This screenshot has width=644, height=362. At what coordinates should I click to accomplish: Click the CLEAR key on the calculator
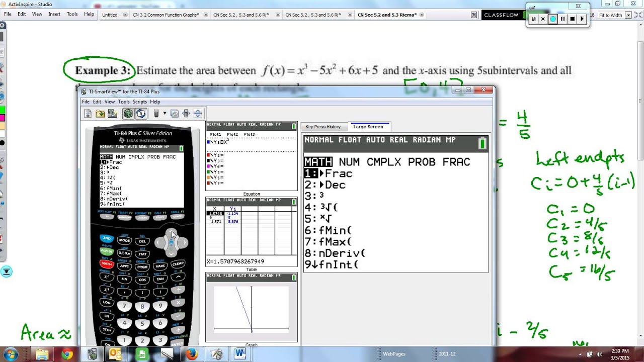[x=178, y=264]
